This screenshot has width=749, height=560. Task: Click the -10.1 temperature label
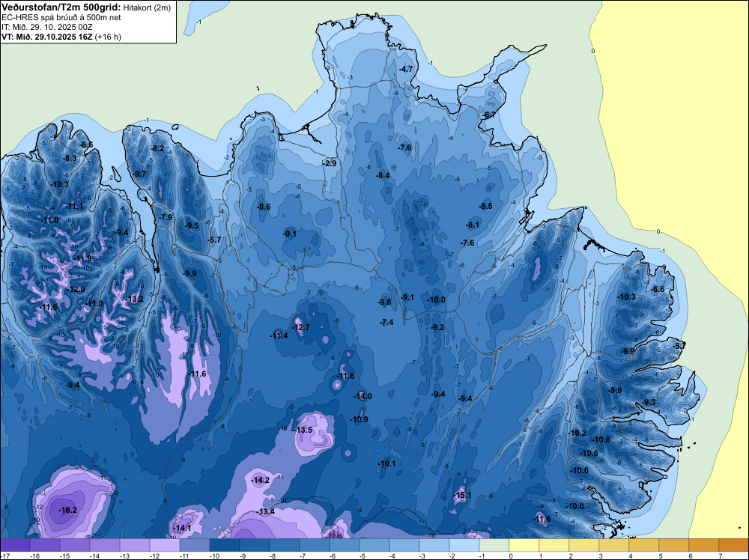(x=386, y=463)
